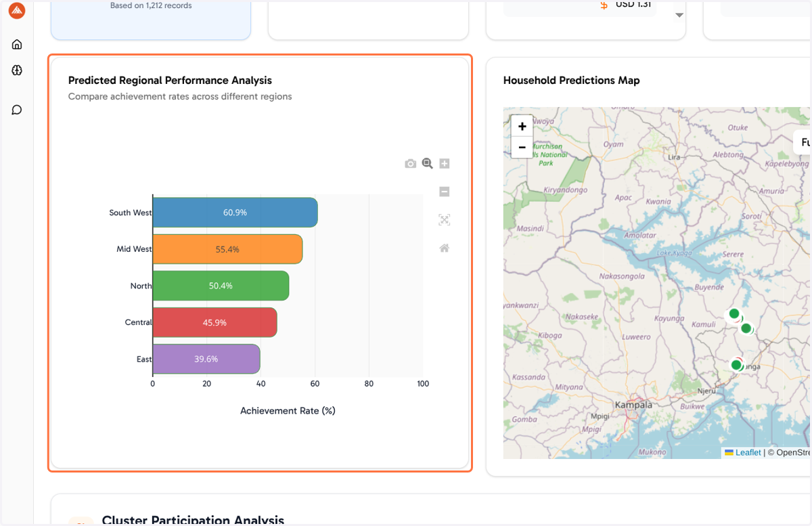Click the 'Mid West' axis label
The height and width of the screenshot is (526, 812).
point(134,249)
